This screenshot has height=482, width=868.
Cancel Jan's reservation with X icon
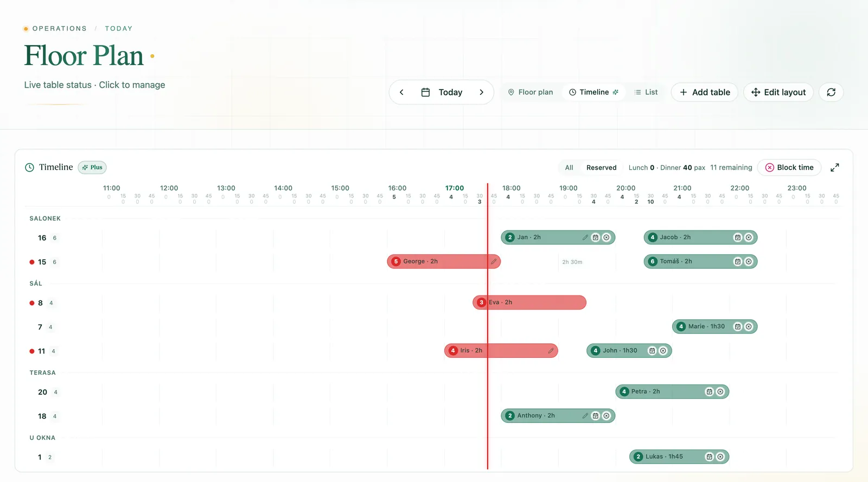[607, 237]
